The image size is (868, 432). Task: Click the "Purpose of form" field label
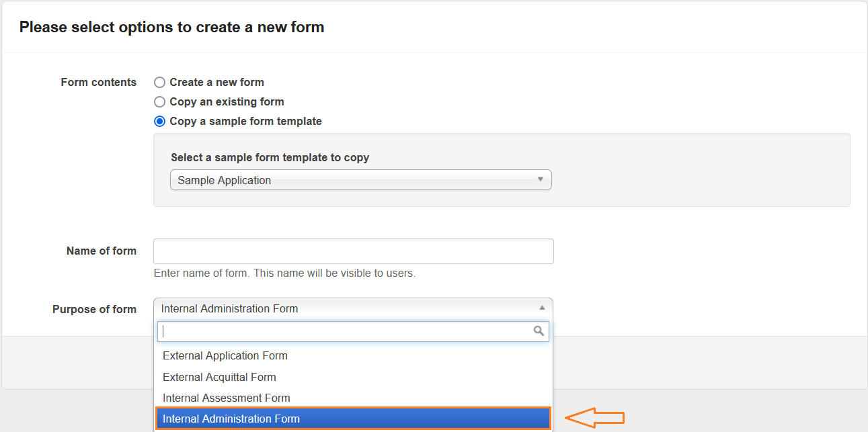[94, 309]
